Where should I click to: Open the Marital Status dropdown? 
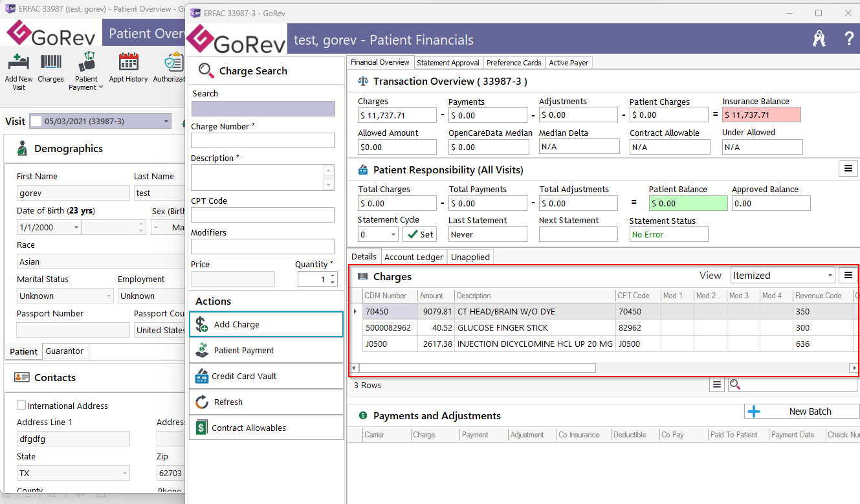point(108,296)
